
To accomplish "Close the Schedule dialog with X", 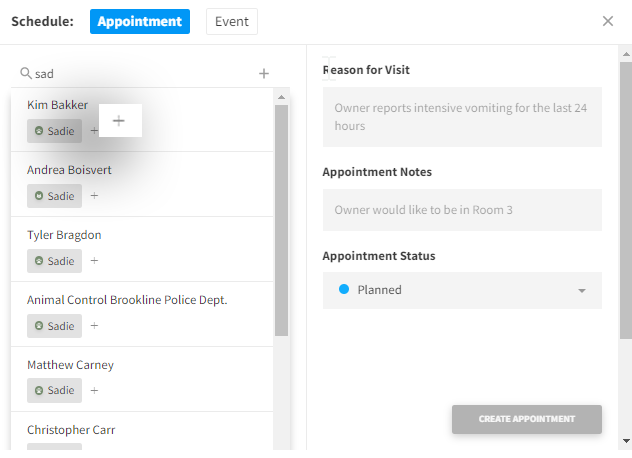I will click(x=608, y=21).
